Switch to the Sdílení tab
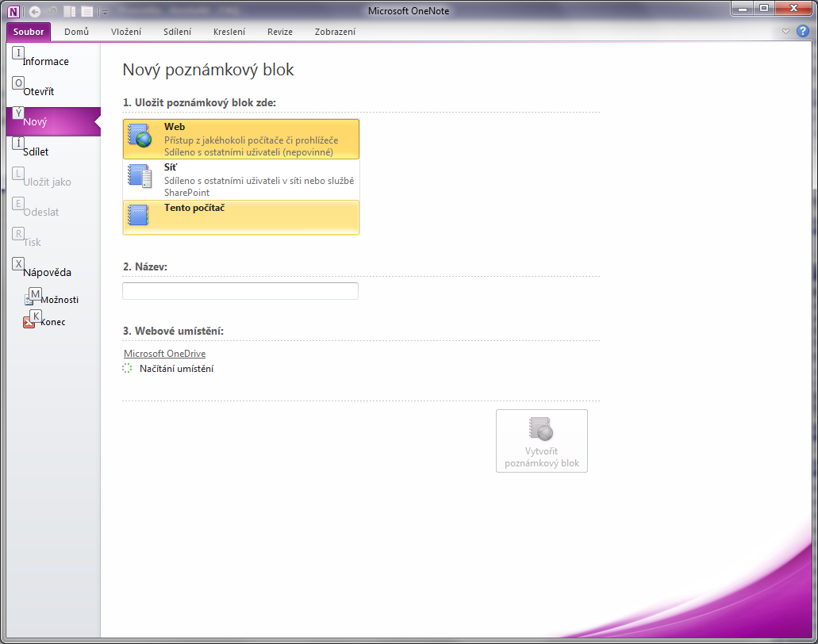Image resolution: width=818 pixels, height=644 pixels. click(x=178, y=32)
